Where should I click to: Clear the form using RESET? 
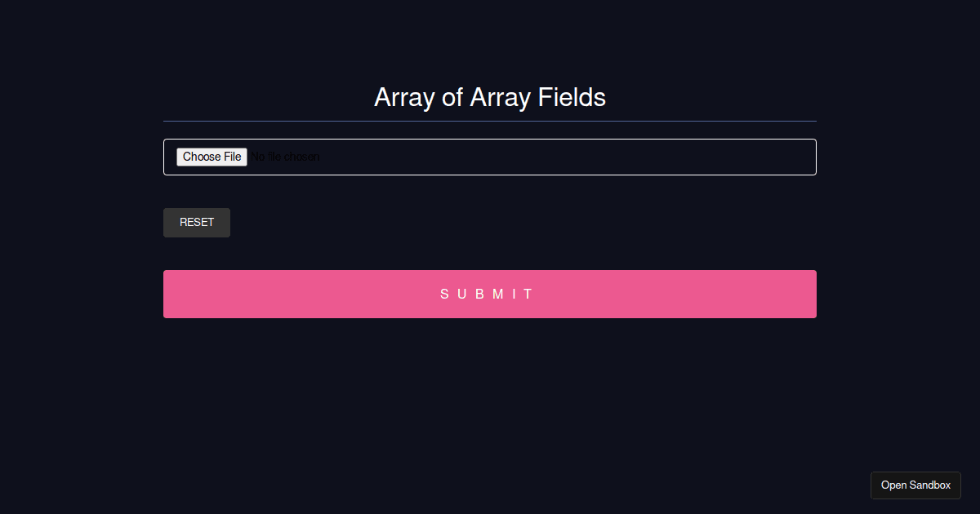(196, 222)
